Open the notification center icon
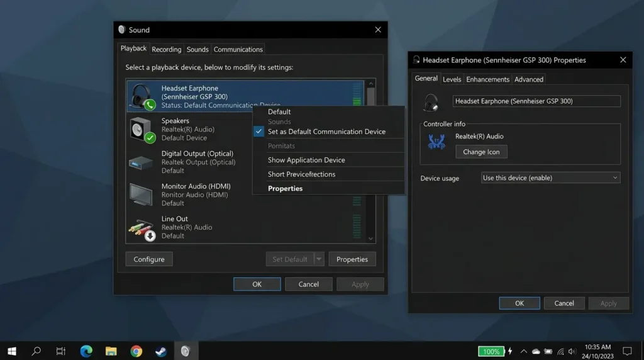 627,351
